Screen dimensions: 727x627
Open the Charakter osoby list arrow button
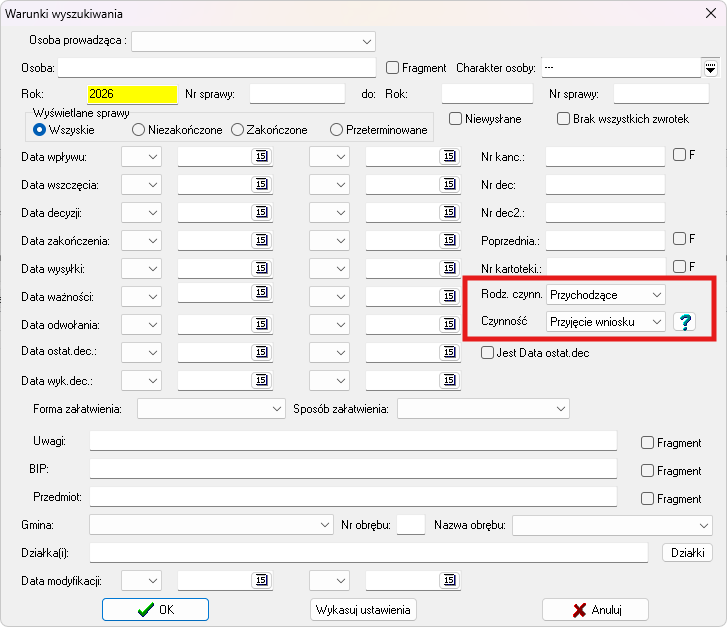[710, 69]
